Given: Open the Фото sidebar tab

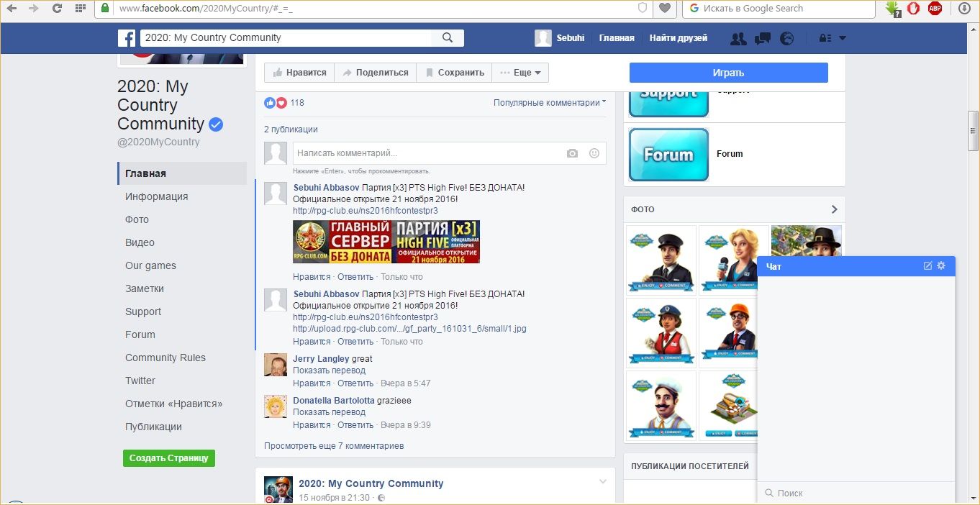Looking at the screenshot, I should click(x=182, y=219).
